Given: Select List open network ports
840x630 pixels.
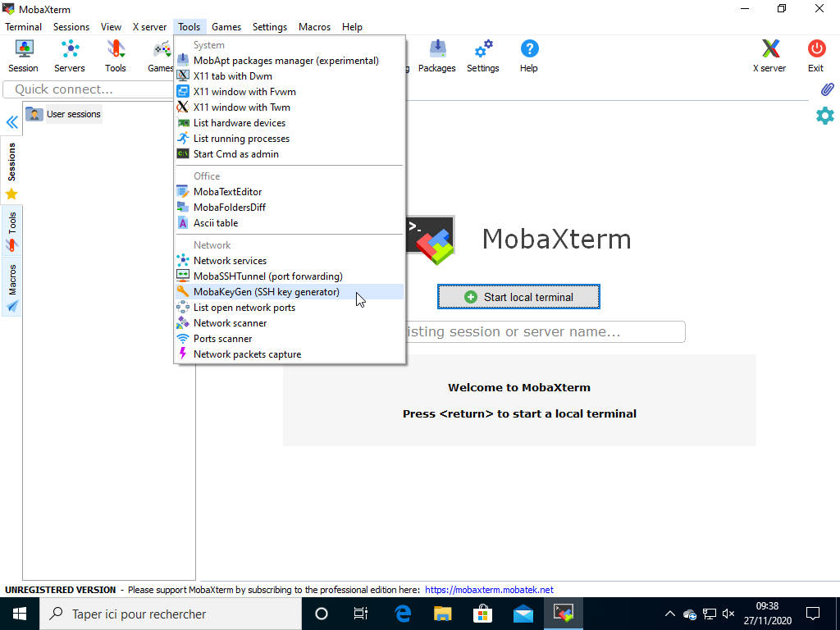Looking at the screenshot, I should [290, 308].
